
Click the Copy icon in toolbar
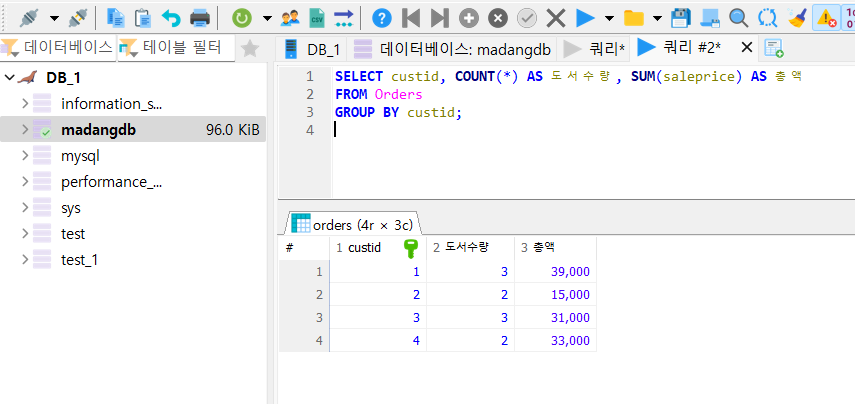point(116,19)
